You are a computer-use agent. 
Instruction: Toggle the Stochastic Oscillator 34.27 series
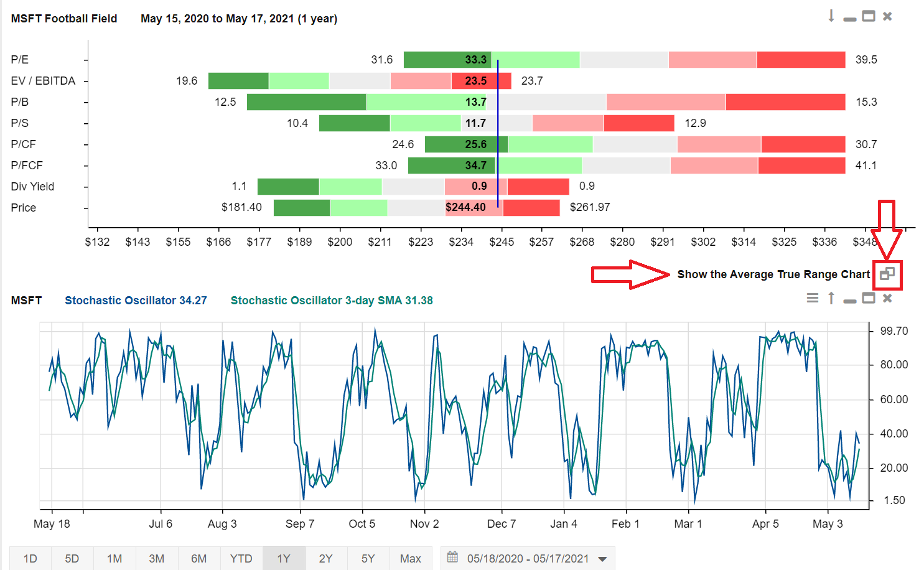pyautogui.click(x=136, y=301)
